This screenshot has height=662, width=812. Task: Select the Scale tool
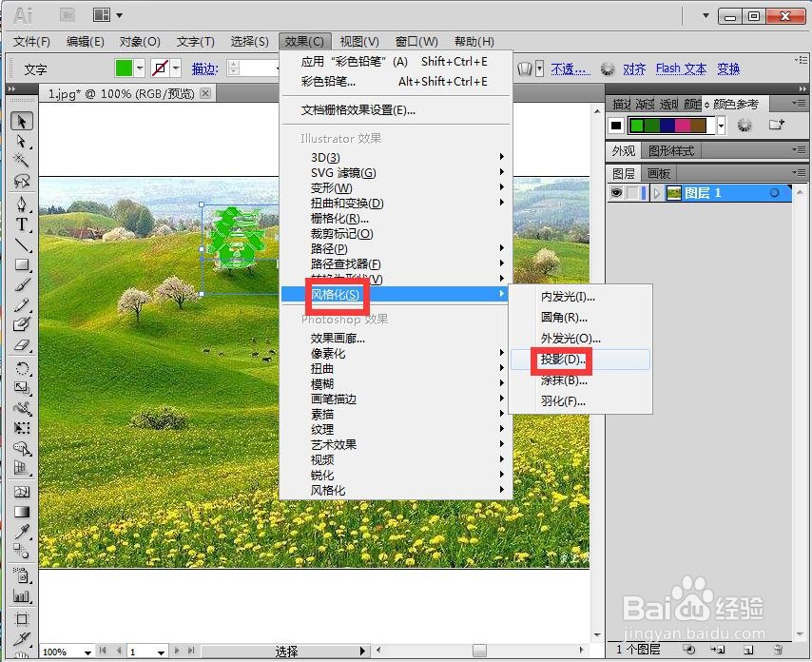pyautogui.click(x=22, y=388)
